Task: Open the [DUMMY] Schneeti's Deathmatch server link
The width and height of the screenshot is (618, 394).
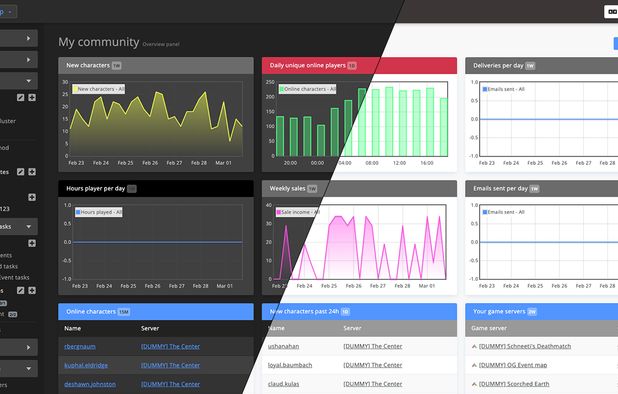Action: [x=525, y=346]
